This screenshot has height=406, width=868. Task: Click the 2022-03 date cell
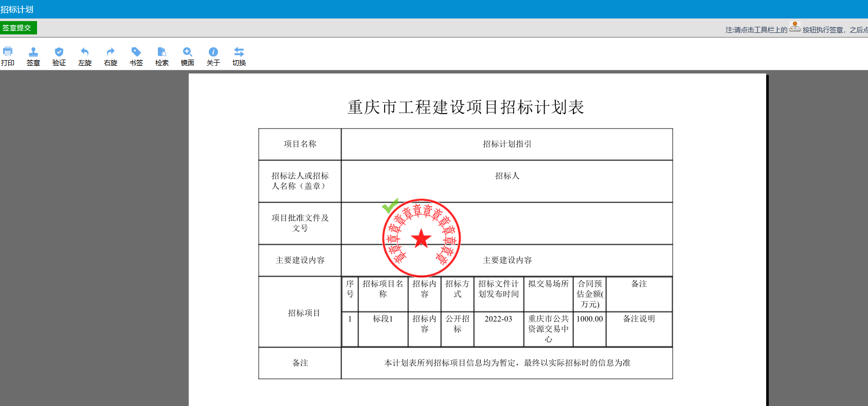click(498, 329)
